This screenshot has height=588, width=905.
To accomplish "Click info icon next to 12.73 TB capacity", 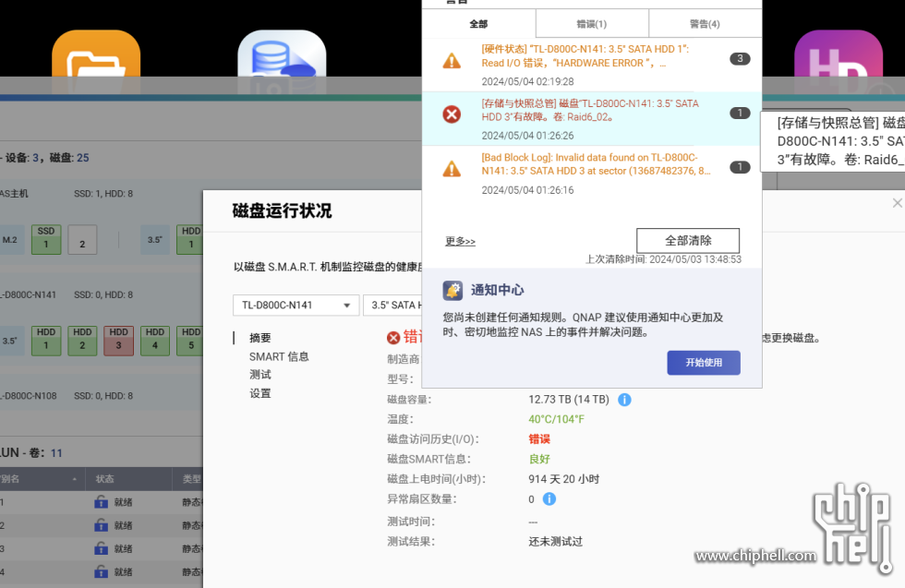I will (624, 400).
